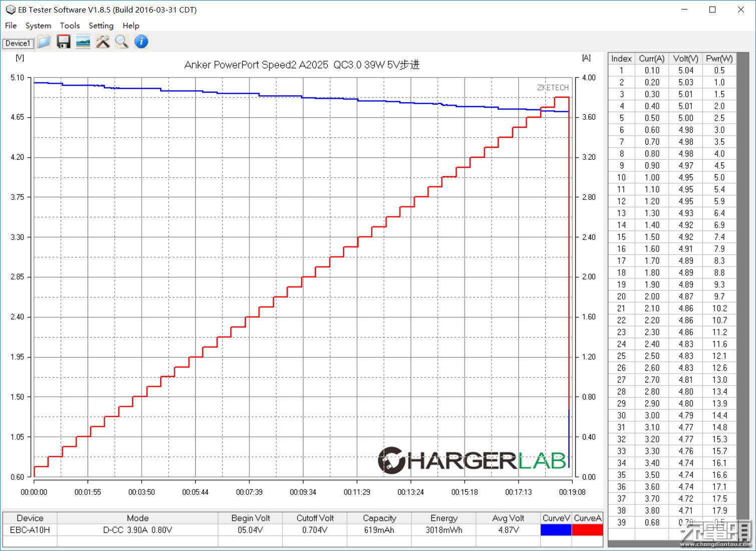Select the 1.00 current cell in row 10
The image size is (756, 551).
click(651, 178)
